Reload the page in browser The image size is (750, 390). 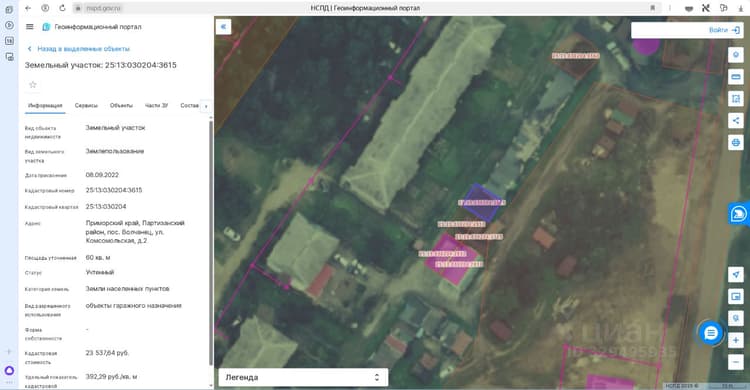[x=62, y=8]
